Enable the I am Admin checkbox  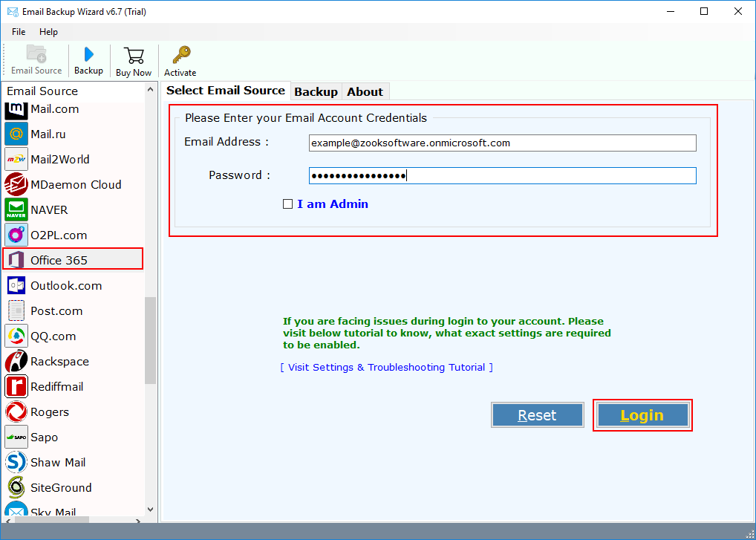point(288,204)
